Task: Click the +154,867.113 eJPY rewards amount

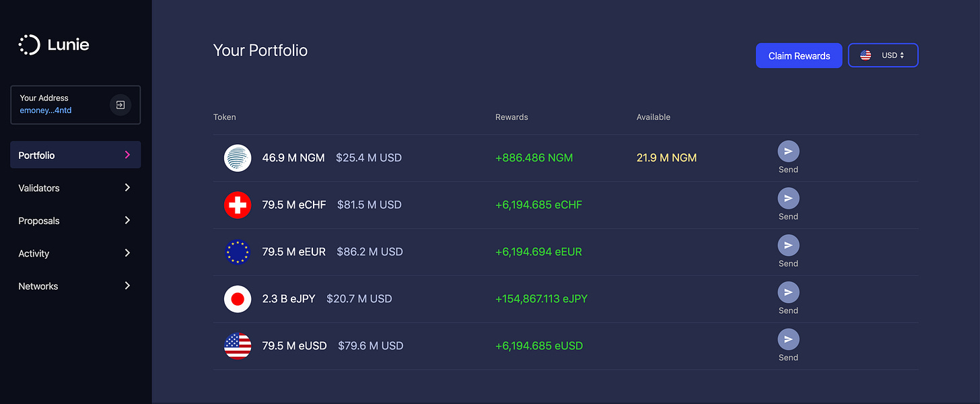Action: coord(541,299)
